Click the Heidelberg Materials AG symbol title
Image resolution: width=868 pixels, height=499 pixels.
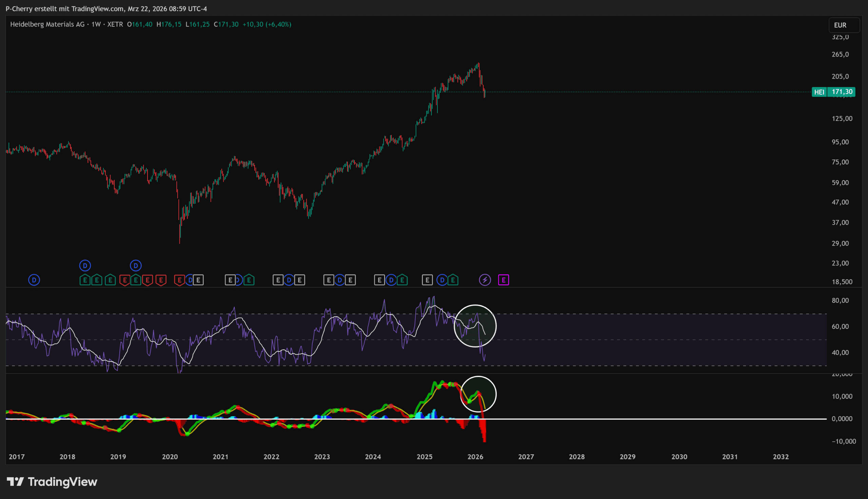[47, 24]
